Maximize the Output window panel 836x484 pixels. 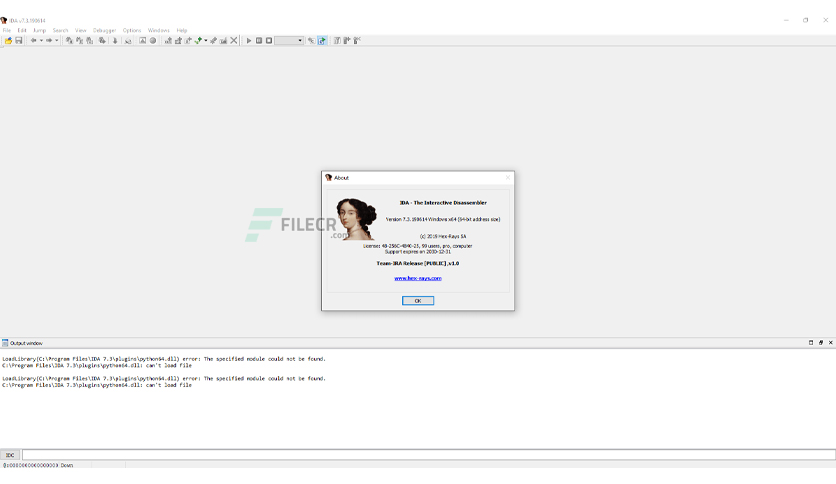(x=811, y=343)
